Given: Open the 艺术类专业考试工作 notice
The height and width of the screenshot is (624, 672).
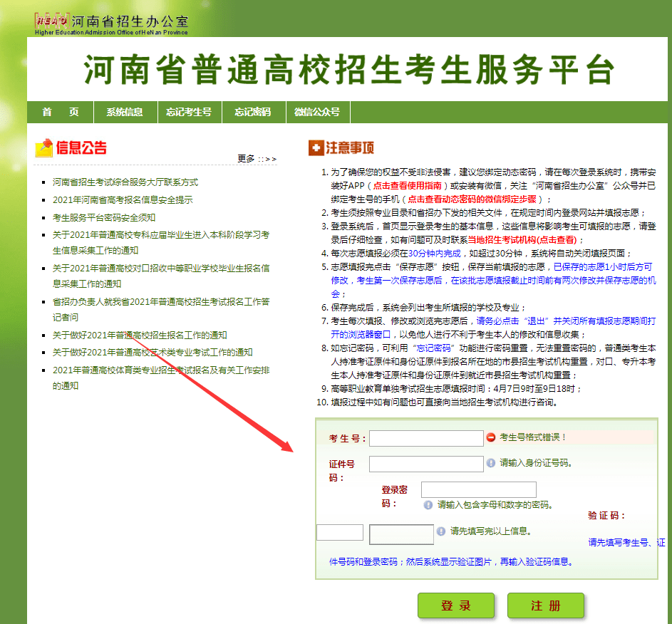Looking at the screenshot, I should pos(153,352).
